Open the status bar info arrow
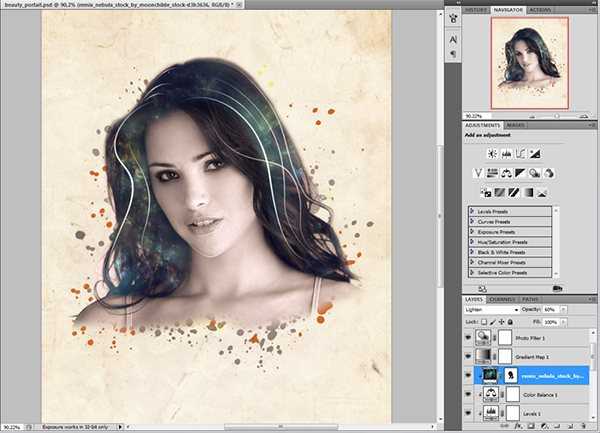 pos(120,427)
